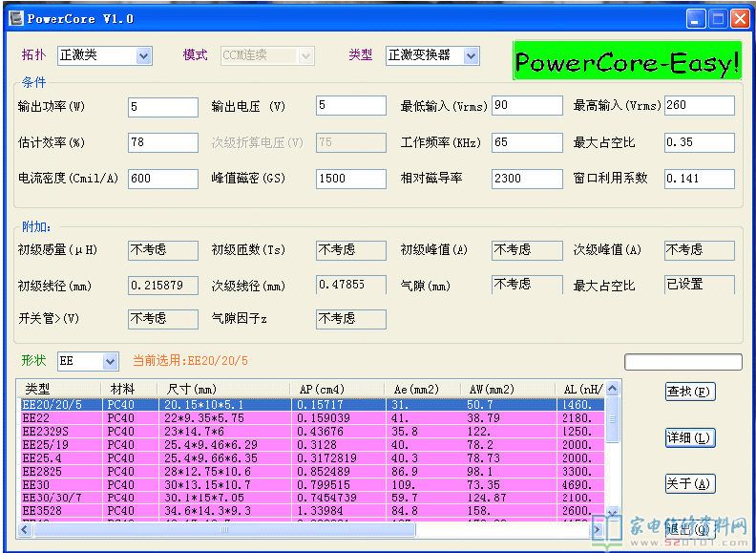The width and height of the screenshot is (756, 553).
Task: Click the 相对磁导率 field with 2300
Action: (527, 179)
